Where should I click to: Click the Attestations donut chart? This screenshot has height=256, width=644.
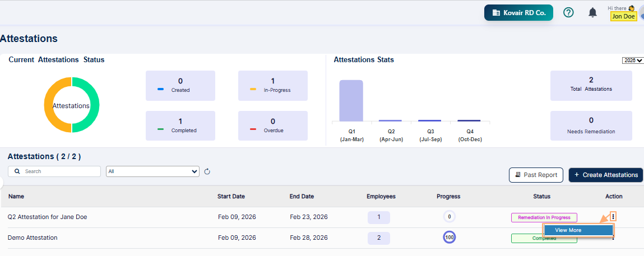click(x=72, y=105)
